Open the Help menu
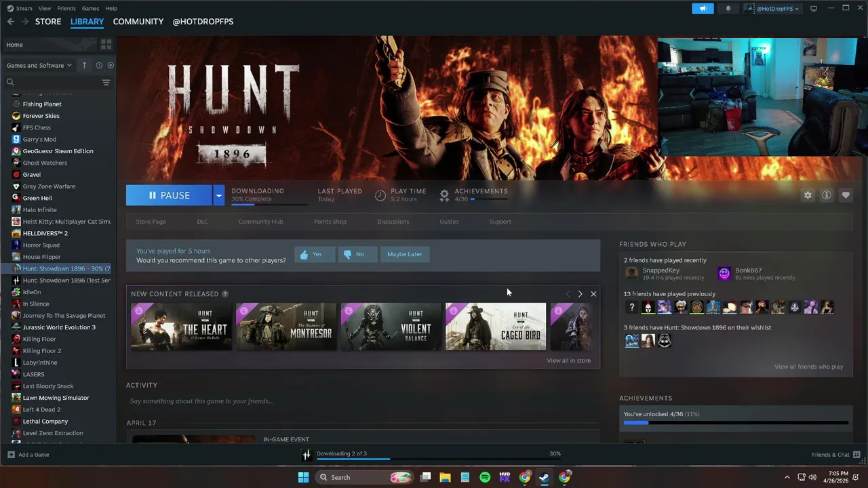 click(x=111, y=8)
